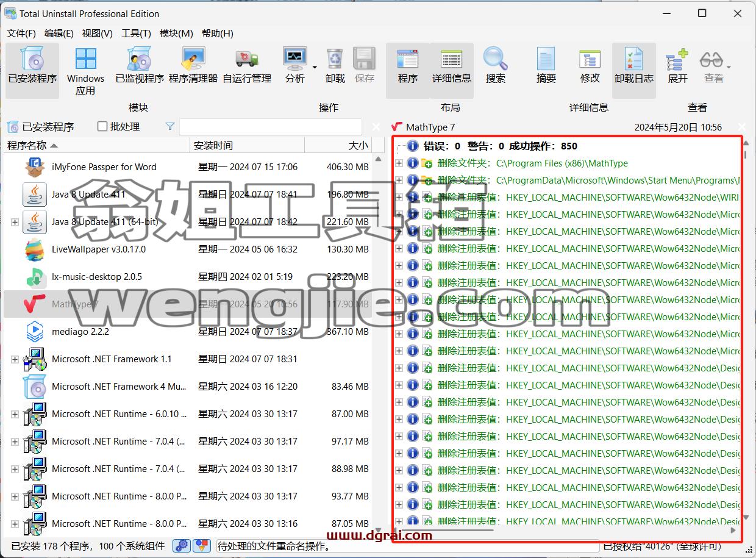756x558 pixels.
Task: Click the gears icon in status bar
Action: (x=181, y=546)
